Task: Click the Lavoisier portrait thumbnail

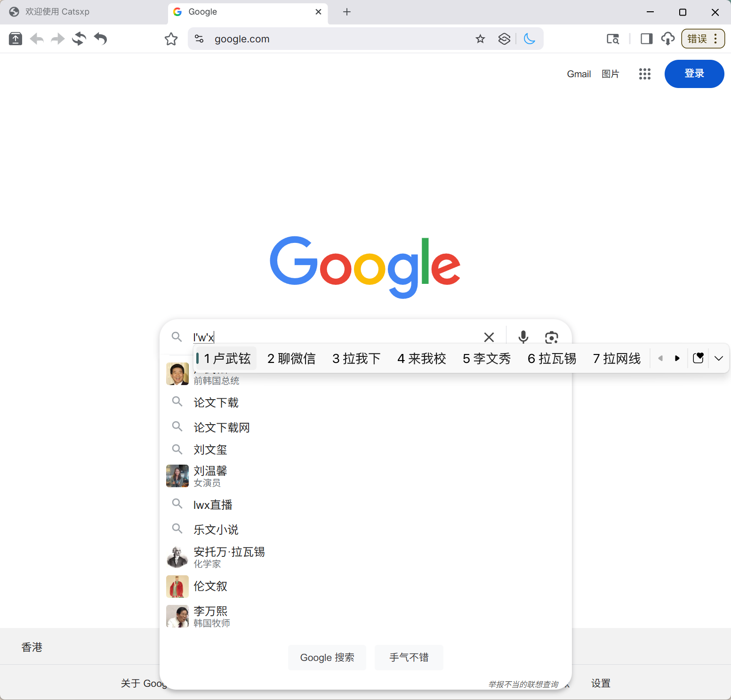Action: pos(177,557)
